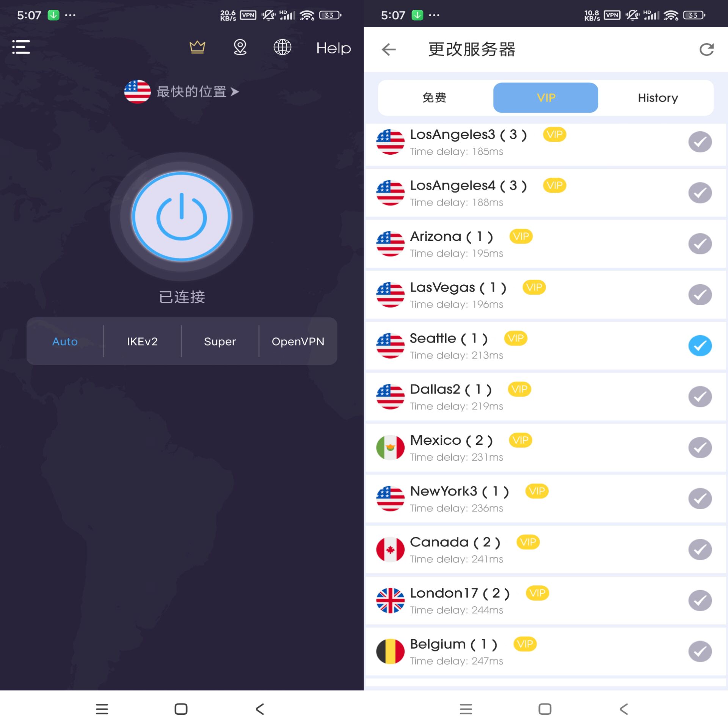The width and height of the screenshot is (728, 728).
Task: Select Auto protocol option
Action: click(x=65, y=341)
